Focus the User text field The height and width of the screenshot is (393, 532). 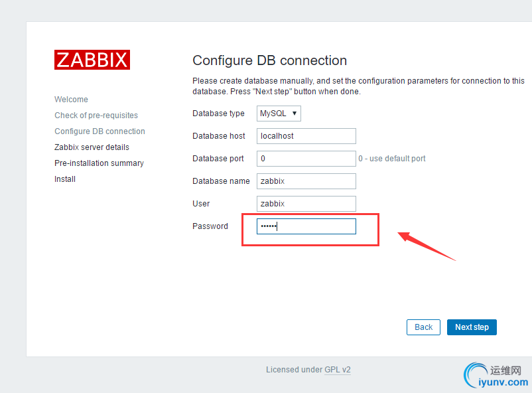[x=306, y=204]
